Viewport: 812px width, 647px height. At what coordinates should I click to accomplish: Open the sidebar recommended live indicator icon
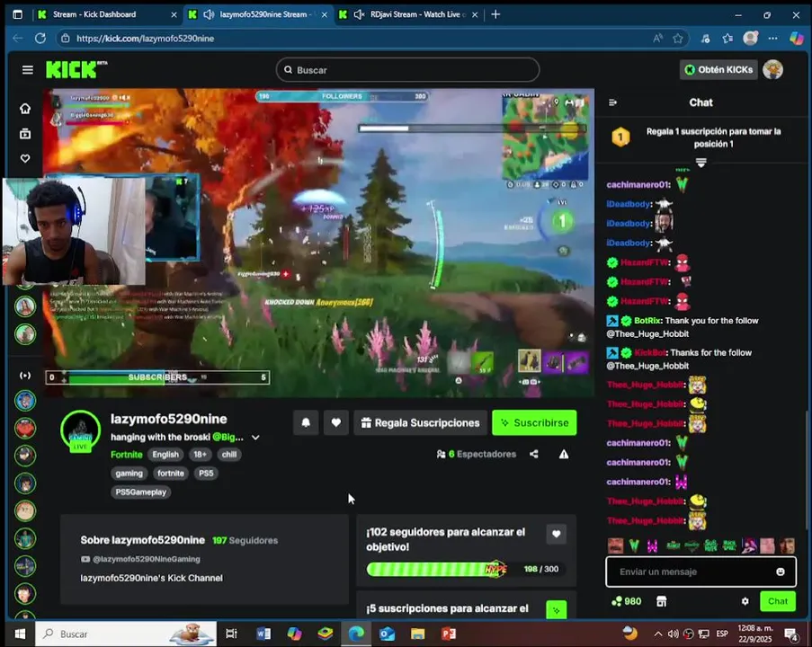point(25,376)
